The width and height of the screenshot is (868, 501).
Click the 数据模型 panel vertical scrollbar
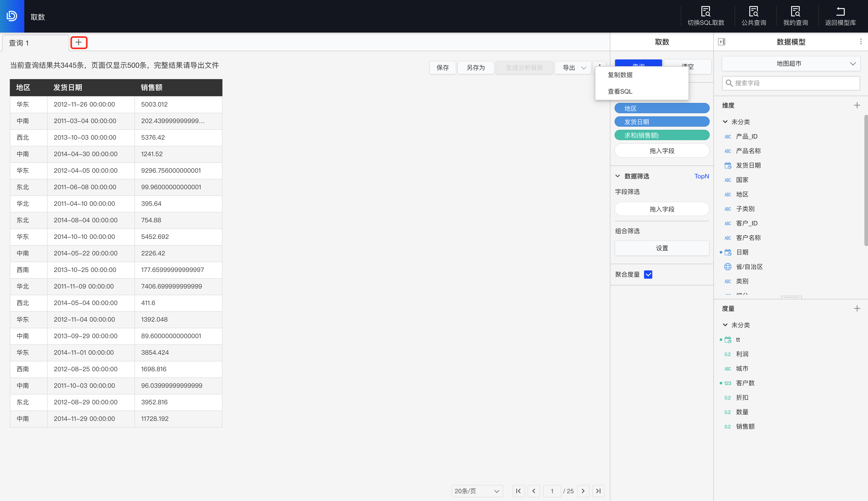tap(866, 181)
